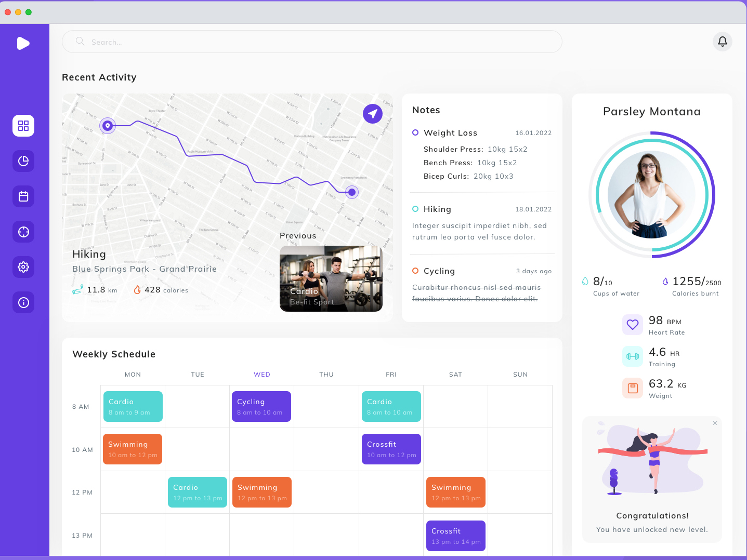Image resolution: width=747 pixels, height=560 pixels.
Task: Open the info icon at sidebar bottom
Action: [x=23, y=302]
